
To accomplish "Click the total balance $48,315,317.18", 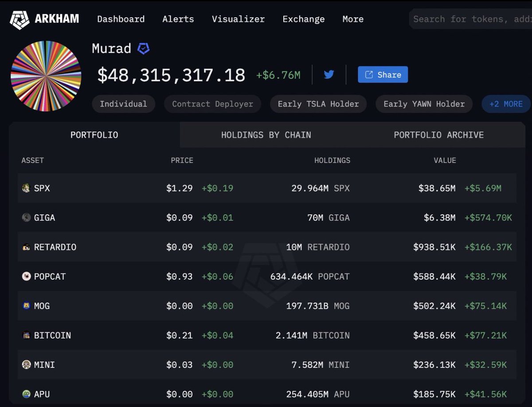I will [x=171, y=75].
